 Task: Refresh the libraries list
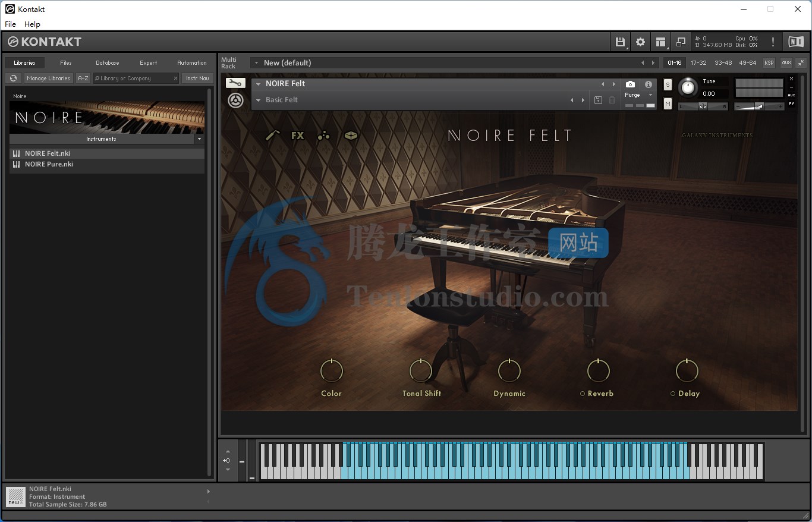13,78
